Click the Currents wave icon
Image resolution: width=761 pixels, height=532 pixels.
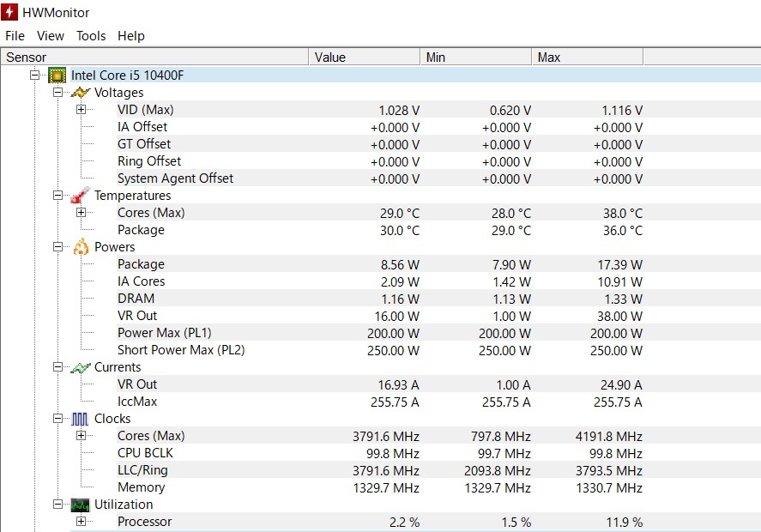(x=81, y=367)
